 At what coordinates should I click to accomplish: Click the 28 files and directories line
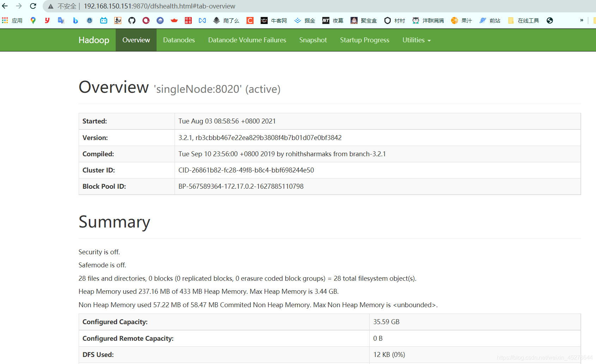pos(248,278)
